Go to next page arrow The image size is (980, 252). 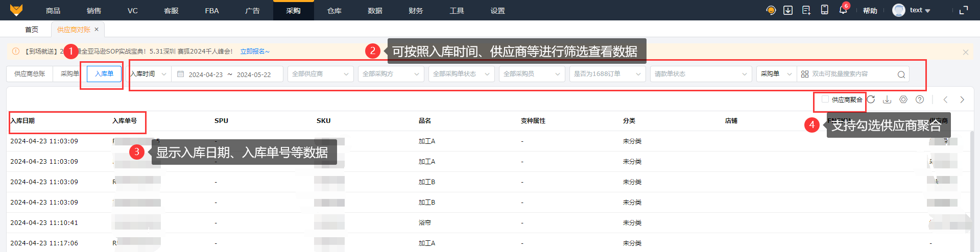pos(962,99)
